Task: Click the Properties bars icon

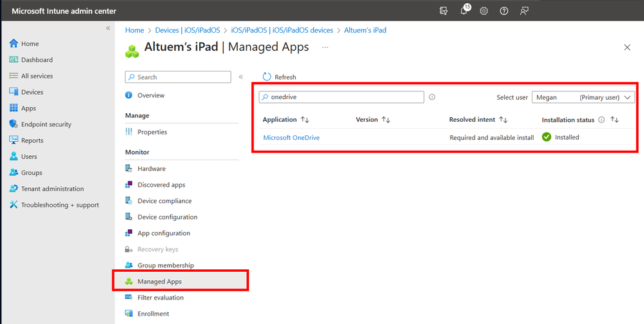Action: point(128,132)
